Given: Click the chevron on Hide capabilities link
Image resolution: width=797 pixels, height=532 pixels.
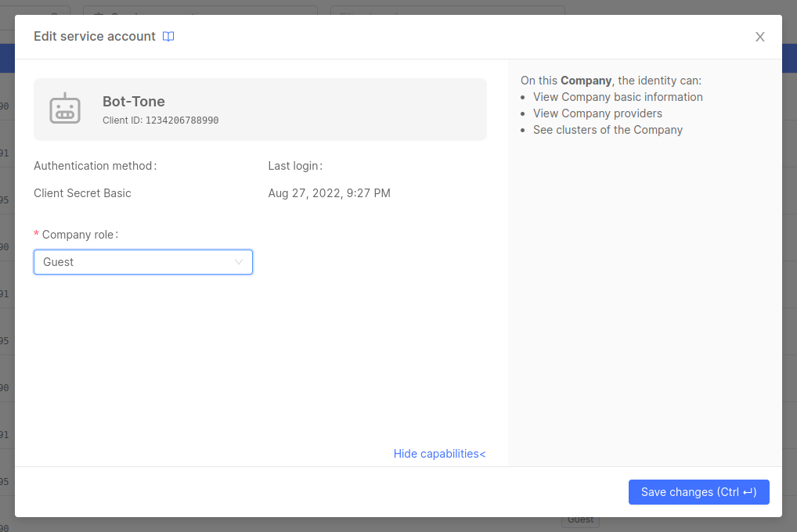Looking at the screenshot, I should (x=481, y=454).
